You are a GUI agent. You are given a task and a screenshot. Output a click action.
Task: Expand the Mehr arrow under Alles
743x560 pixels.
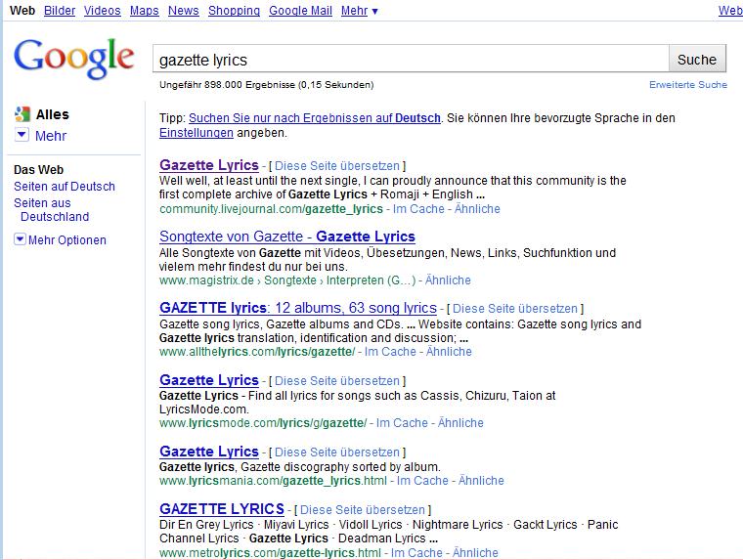(x=22, y=135)
